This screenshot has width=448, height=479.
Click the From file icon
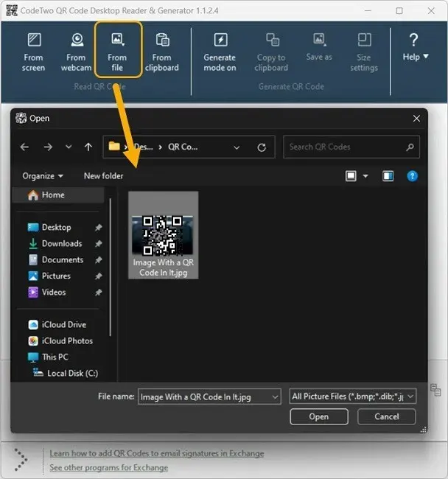coord(117,51)
